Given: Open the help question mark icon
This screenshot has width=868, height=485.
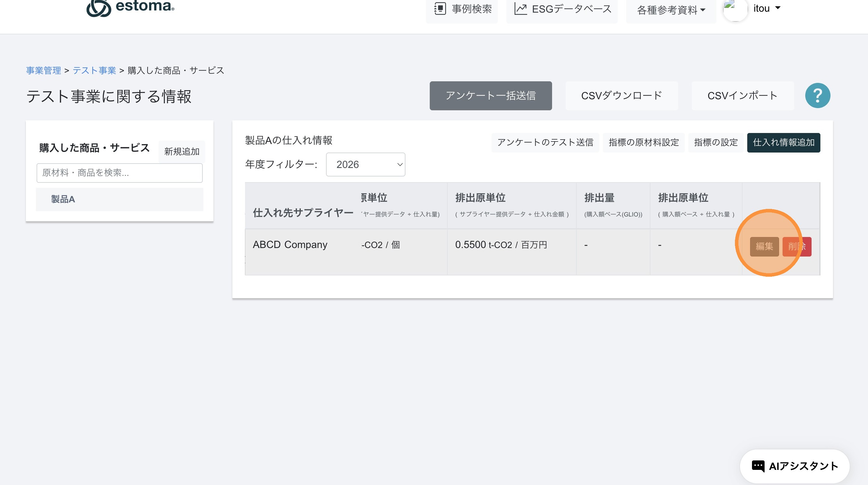Looking at the screenshot, I should (818, 96).
